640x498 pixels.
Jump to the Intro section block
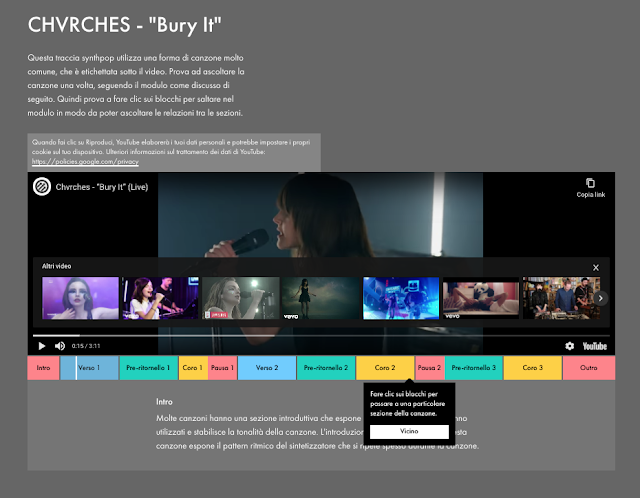[x=43, y=368]
